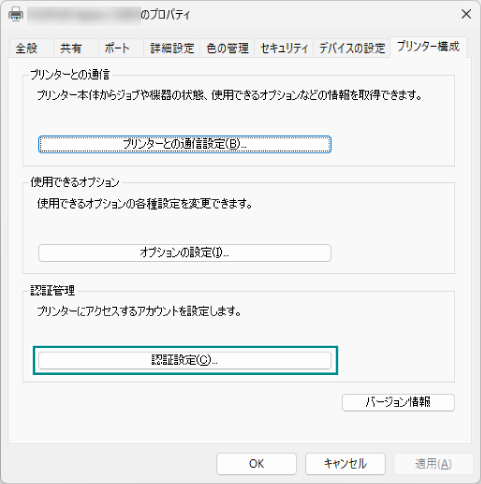Screen dimensions: 481x484
Task: Select the ポート tab
Action: (x=117, y=48)
